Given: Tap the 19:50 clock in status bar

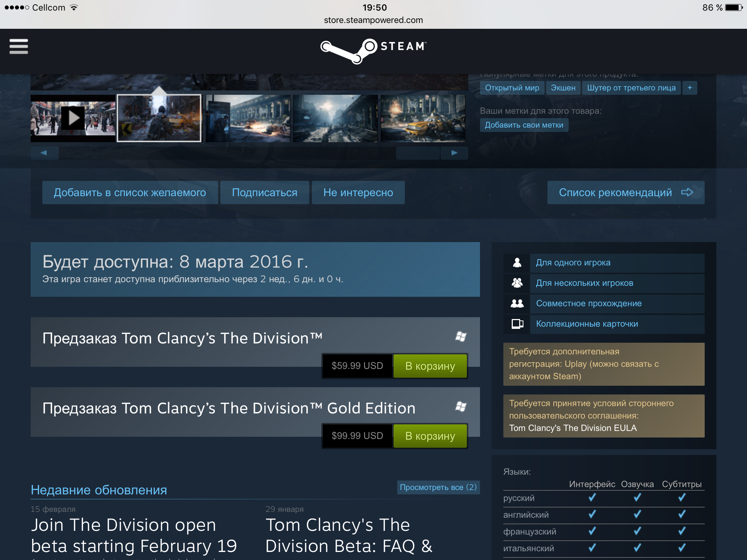Looking at the screenshot, I should 375,8.
